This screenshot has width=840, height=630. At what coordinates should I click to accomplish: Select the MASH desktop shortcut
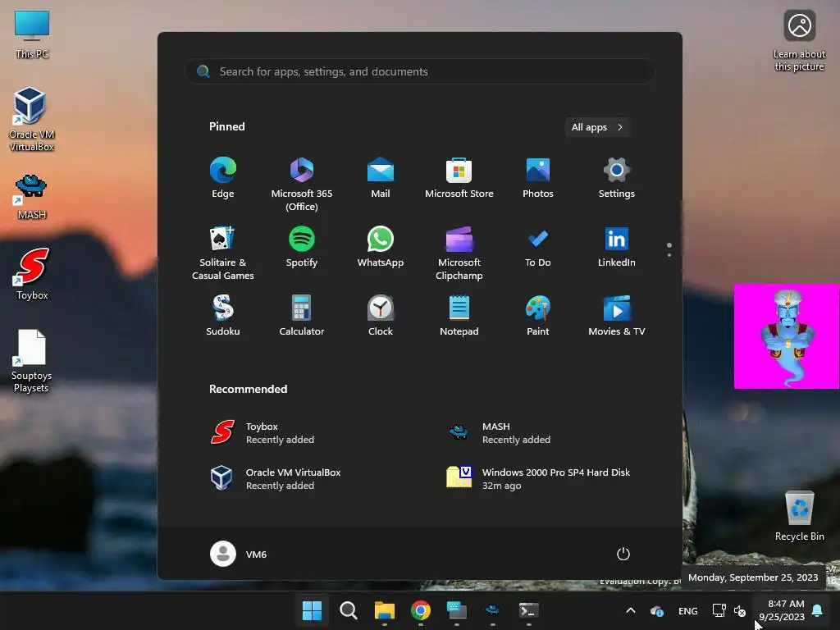pos(32,197)
